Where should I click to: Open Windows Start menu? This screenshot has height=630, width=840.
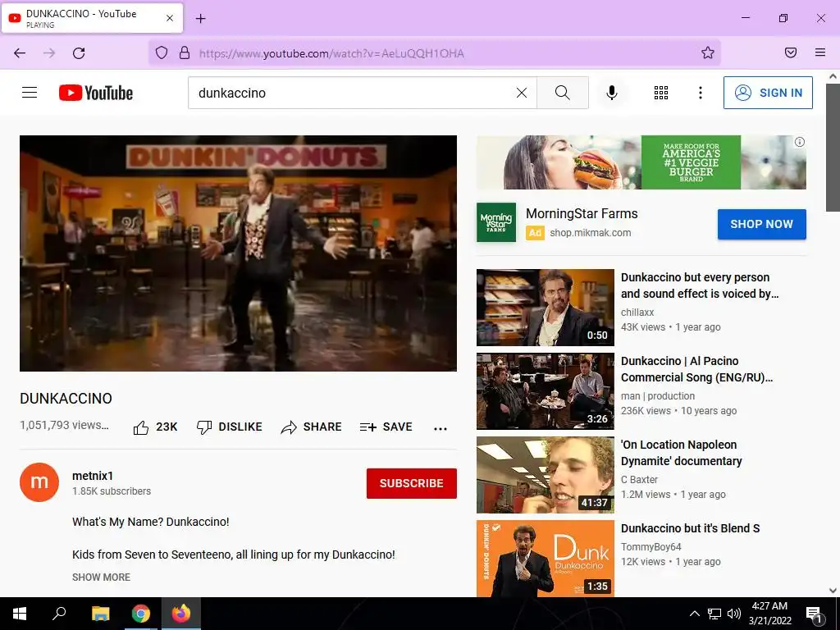20,614
